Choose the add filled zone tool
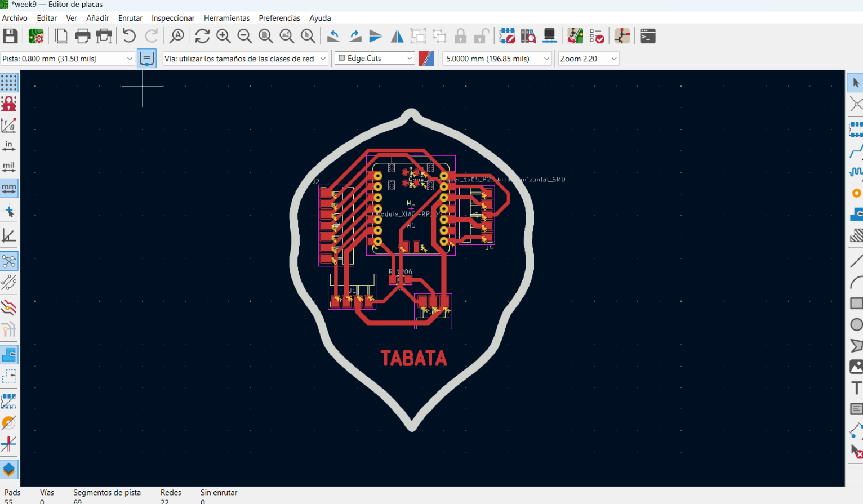This screenshot has width=863, height=504. (x=856, y=214)
